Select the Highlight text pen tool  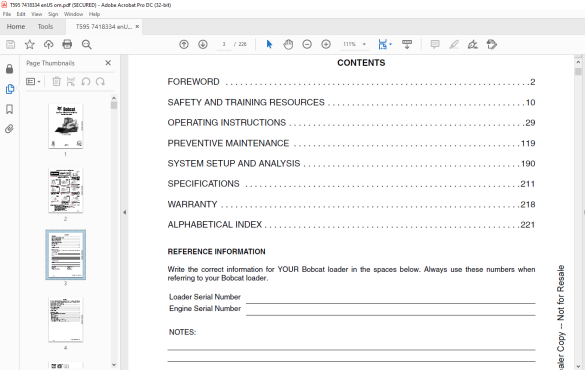pos(454,45)
